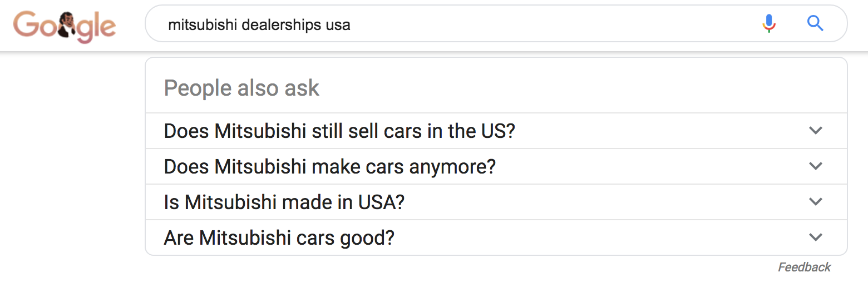
Task: Expand chevron next to "Is Mitsubishi made in USA?"
Action: click(x=815, y=202)
